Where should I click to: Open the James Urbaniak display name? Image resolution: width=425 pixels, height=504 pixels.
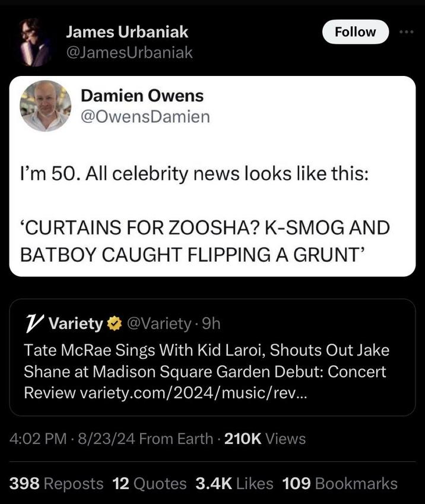127,32
